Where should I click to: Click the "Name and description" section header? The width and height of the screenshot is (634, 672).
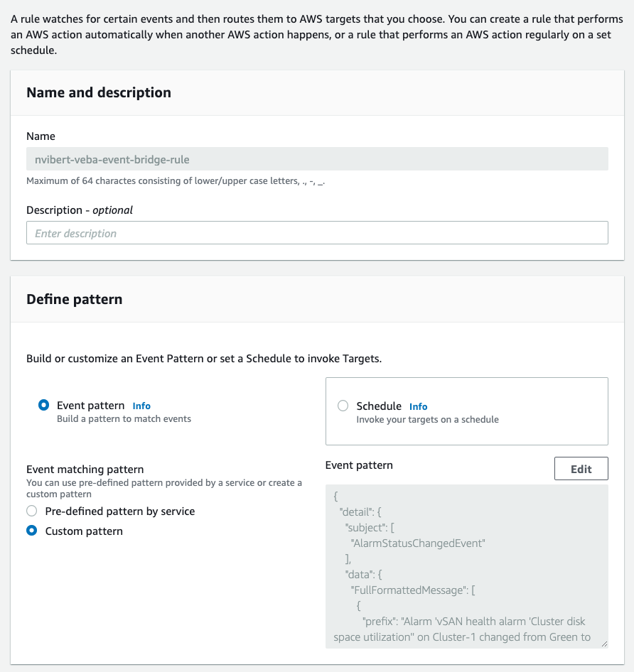[x=99, y=92]
